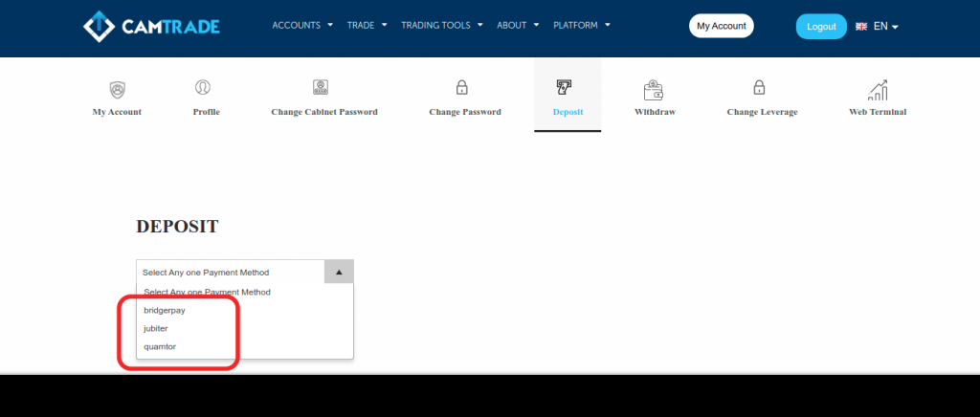The height and width of the screenshot is (417, 980).
Task: Expand the Platform menu
Action: coord(581,26)
